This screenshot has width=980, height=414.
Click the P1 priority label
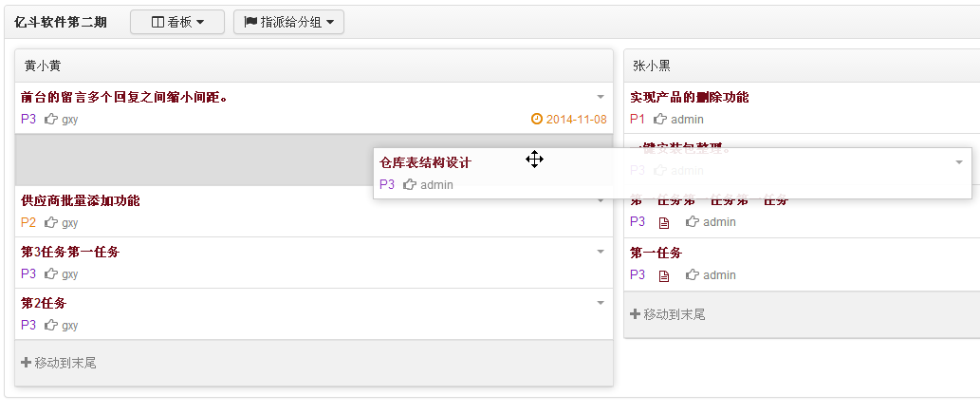(637, 119)
